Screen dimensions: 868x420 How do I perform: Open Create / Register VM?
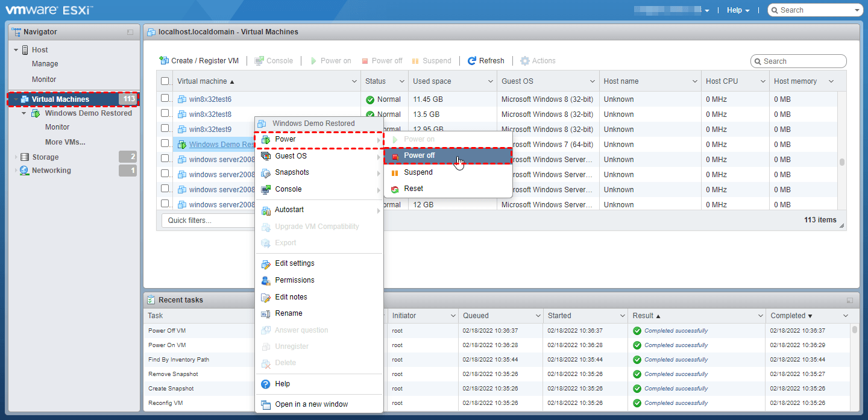199,60
